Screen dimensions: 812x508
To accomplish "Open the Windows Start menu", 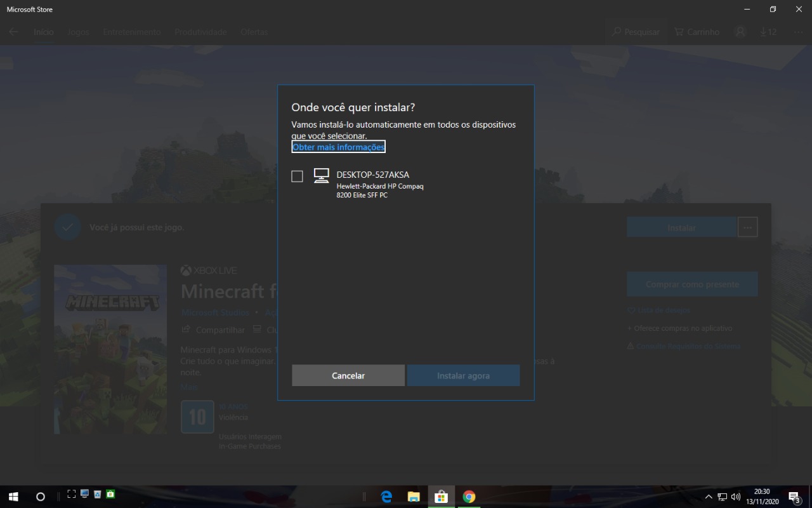I will [x=13, y=497].
